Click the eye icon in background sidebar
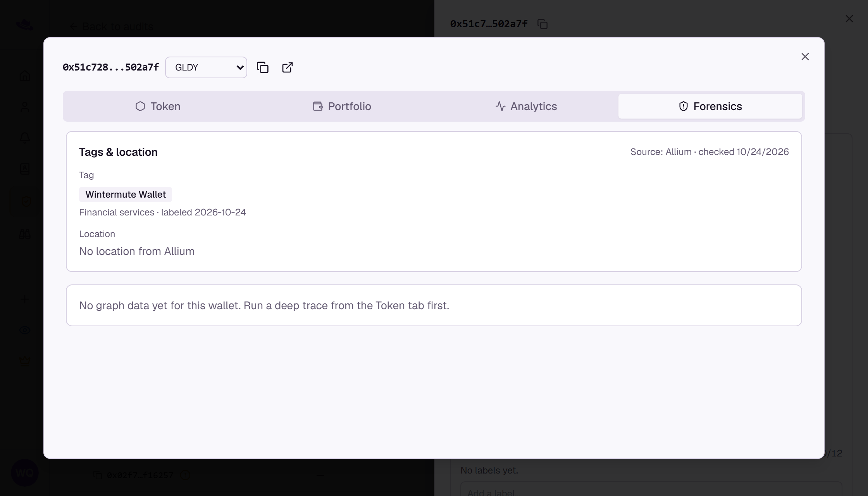Viewport: 868px width, 496px height. [x=25, y=330]
